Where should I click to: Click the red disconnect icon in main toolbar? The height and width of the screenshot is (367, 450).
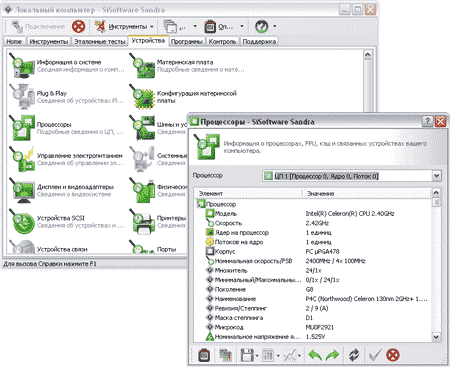coord(78,26)
